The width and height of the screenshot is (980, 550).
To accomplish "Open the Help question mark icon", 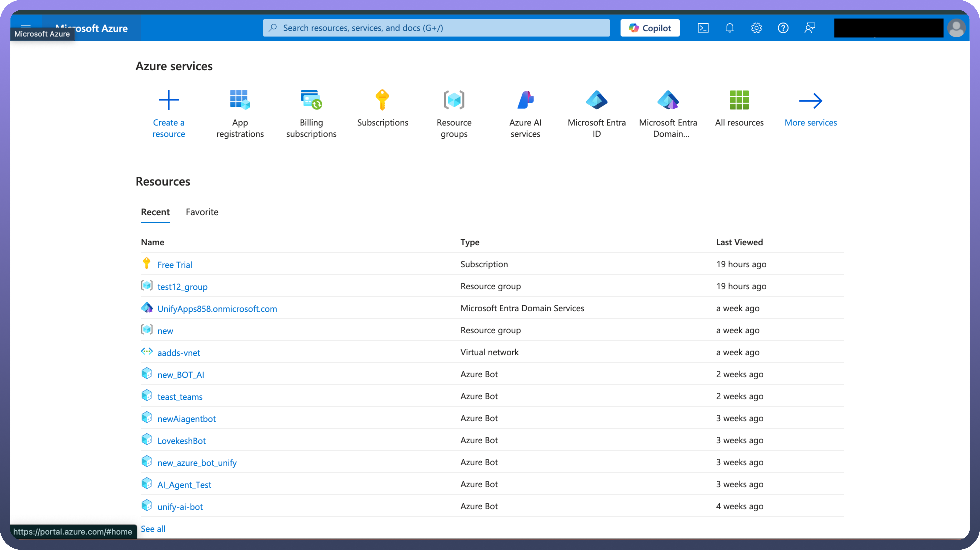I will [783, 28].
